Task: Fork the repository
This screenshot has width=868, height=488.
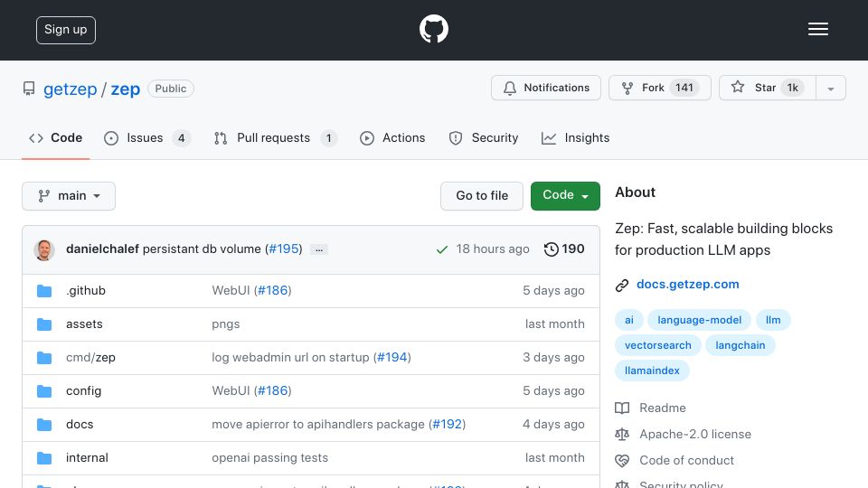Action: point(659,88)
